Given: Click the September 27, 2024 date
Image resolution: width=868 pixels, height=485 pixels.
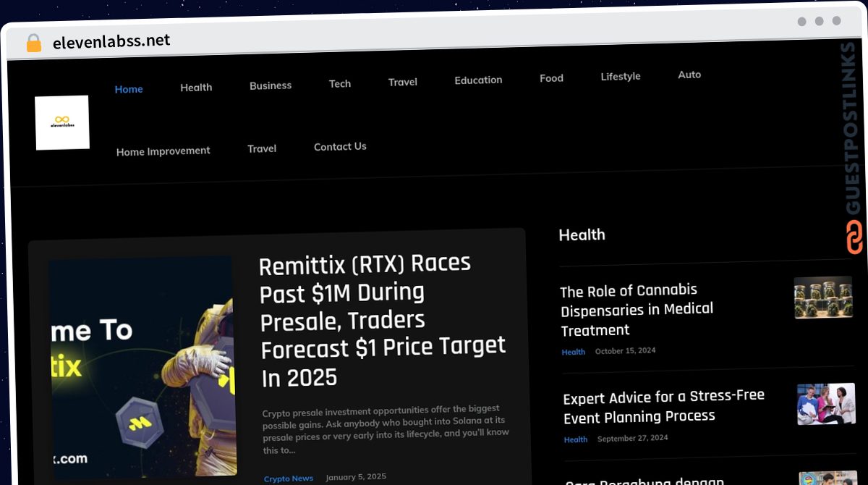Looking at the screenshot, I should coord(633,438).
